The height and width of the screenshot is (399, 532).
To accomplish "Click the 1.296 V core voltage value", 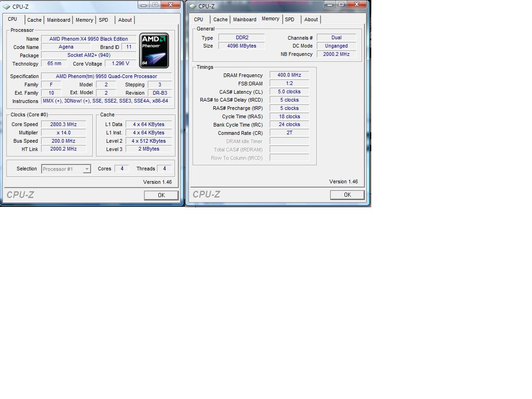I will (x=121, y=63).
